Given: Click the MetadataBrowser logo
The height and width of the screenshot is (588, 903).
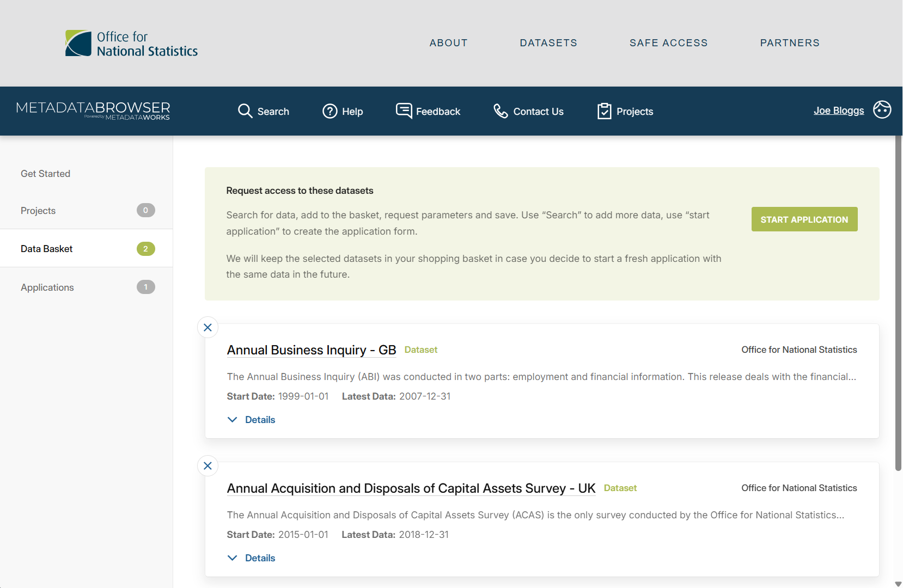Looking at the screenshot, I should tap(93, 110).
